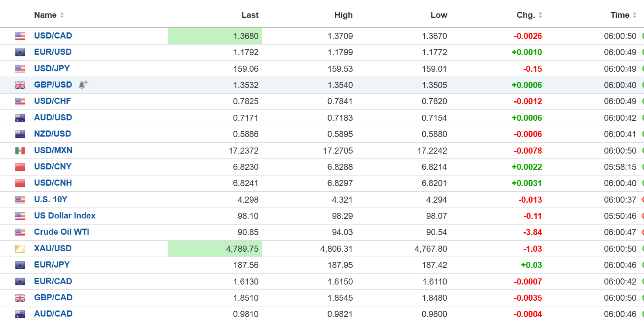644x321 pixels.
Task: Open the U.S. 10Y bond link
Action: pos(51,199)
